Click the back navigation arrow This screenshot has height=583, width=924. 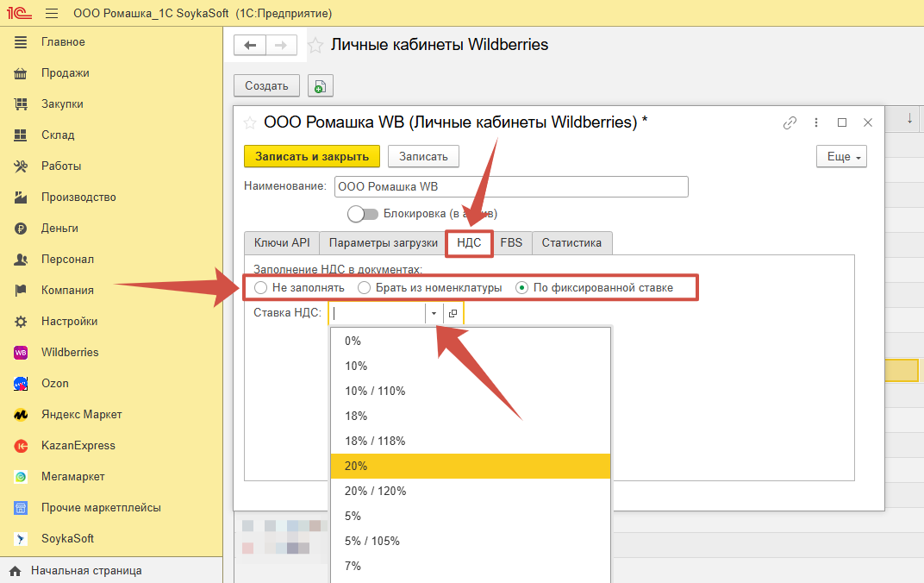click(x=250, y=46)
